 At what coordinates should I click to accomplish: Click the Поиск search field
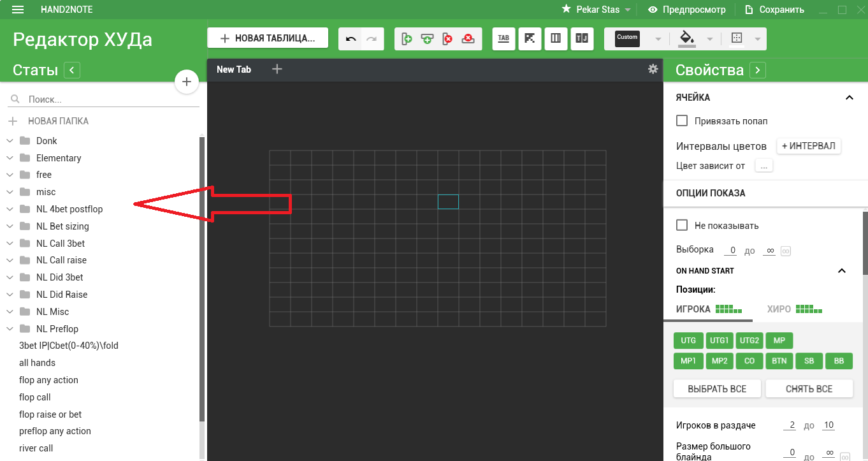(108, 99)
